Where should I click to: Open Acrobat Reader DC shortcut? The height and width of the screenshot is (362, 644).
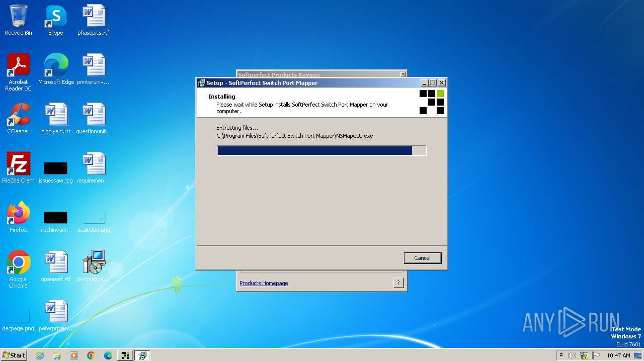[x=18, y=73]
